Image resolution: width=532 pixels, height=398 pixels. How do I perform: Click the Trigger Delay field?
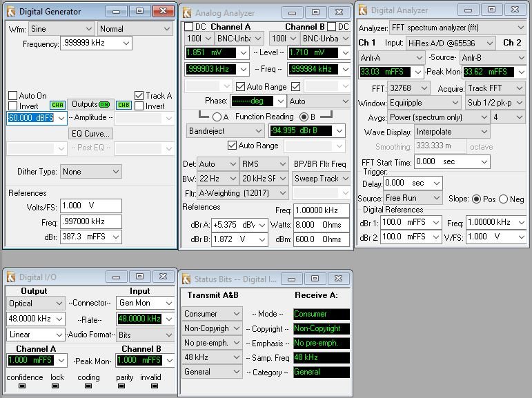point(413,183)
